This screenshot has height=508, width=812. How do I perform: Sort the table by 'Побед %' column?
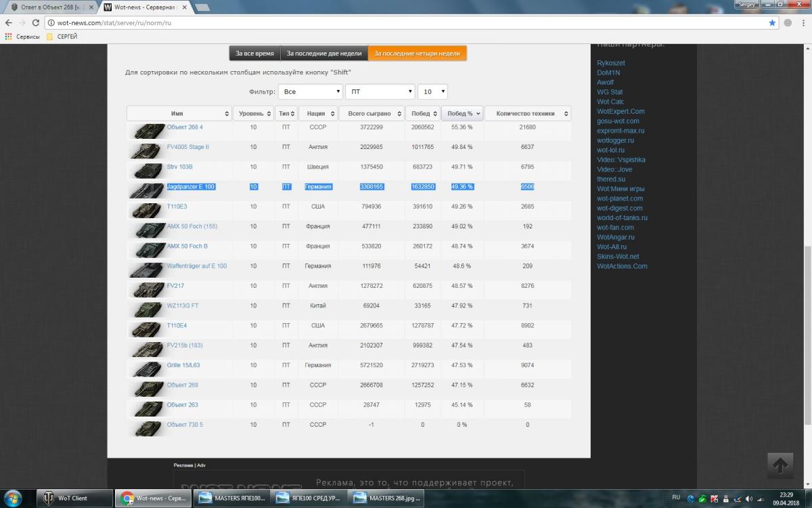pyautogui.click(x=463, y=114)
